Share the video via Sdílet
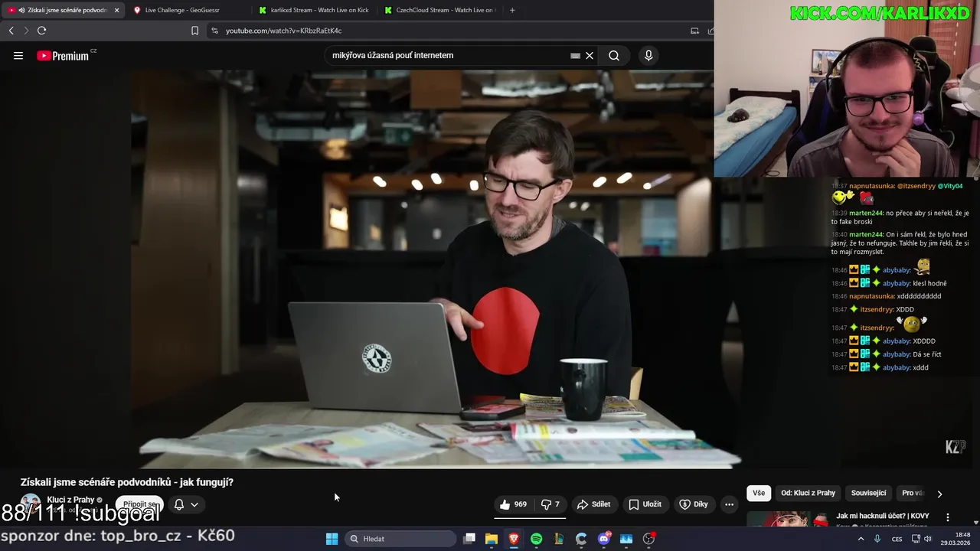Screen dimensions: 980x551 click(593, 504)
